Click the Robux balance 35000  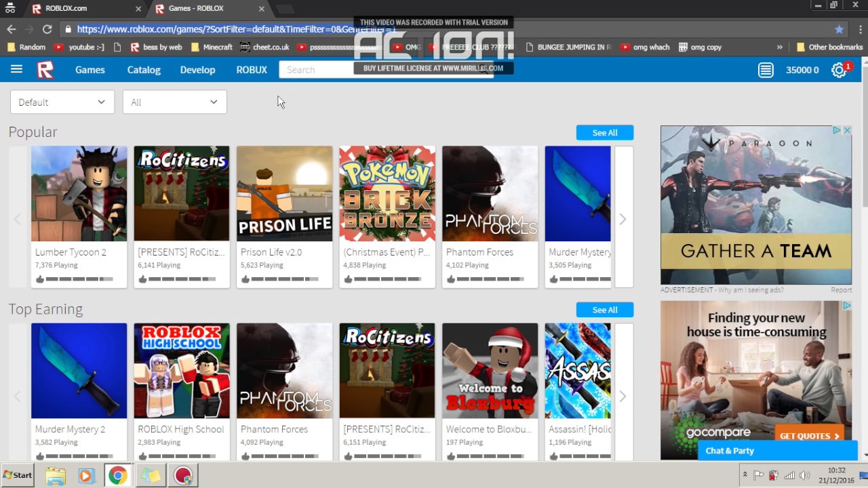(802, 70)
